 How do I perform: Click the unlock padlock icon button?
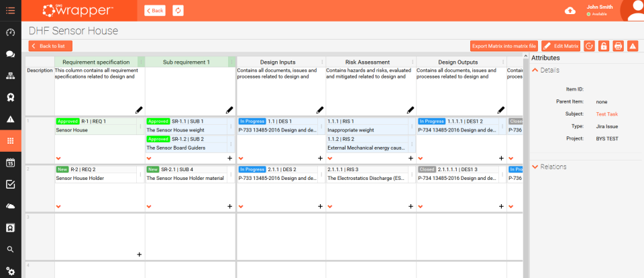click(x=604, y=46)
